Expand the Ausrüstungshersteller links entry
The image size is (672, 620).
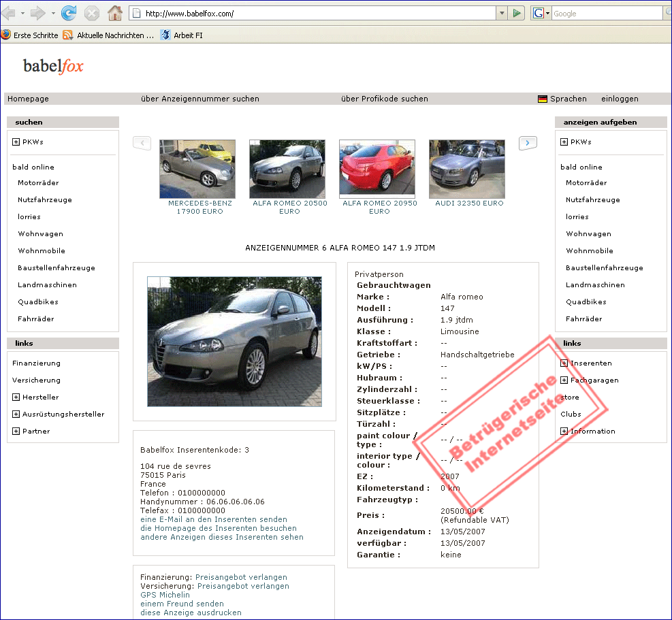point(16,414)
